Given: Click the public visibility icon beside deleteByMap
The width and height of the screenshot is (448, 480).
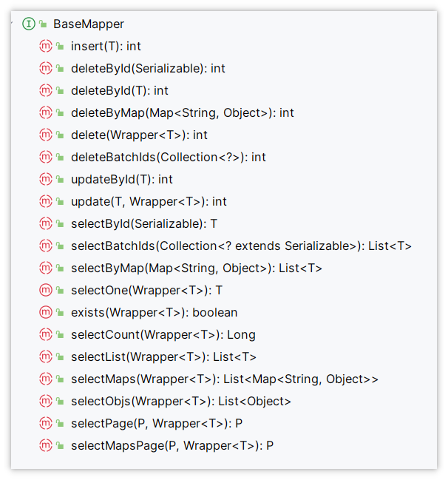Looking at the screenshot, I should pos(61,113).
